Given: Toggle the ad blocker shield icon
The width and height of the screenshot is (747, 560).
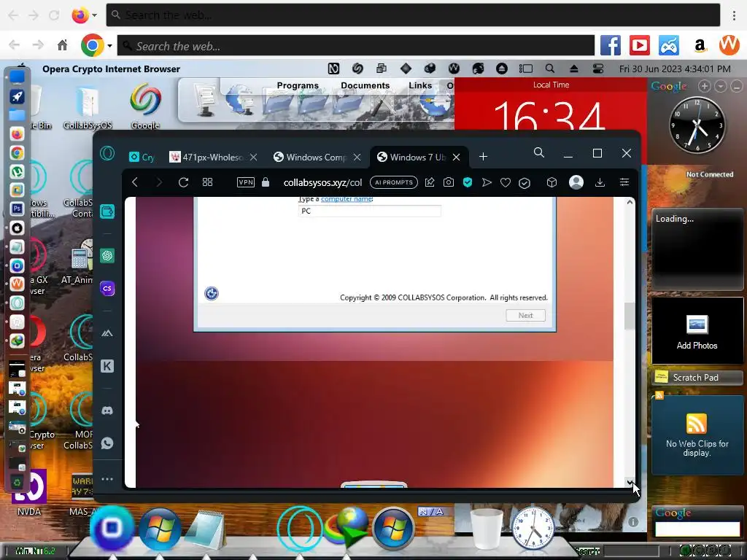Looking at the screenshot, I should (x=468, y=182).
